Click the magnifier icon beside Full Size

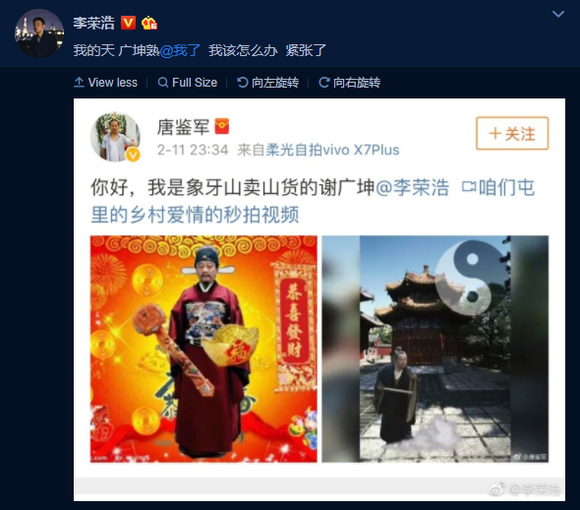pyautogui.click(x=163, y=82)
